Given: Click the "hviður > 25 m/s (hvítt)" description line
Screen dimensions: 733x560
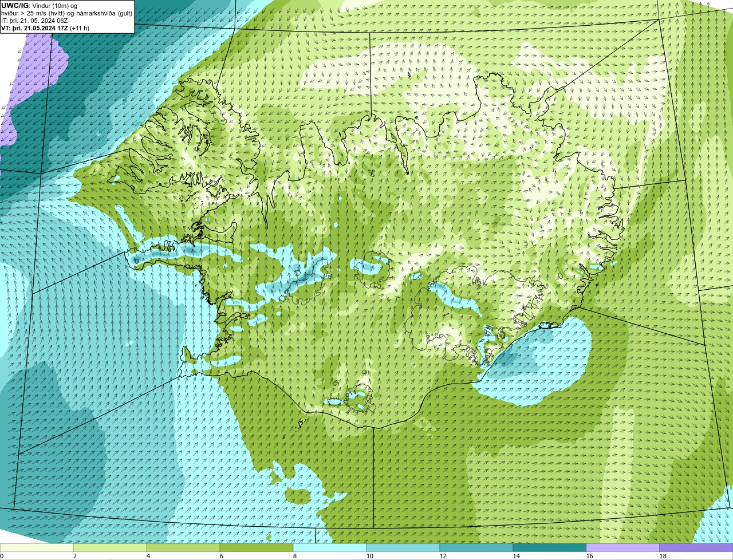Looking at the screenshot, I should point(66,13).
